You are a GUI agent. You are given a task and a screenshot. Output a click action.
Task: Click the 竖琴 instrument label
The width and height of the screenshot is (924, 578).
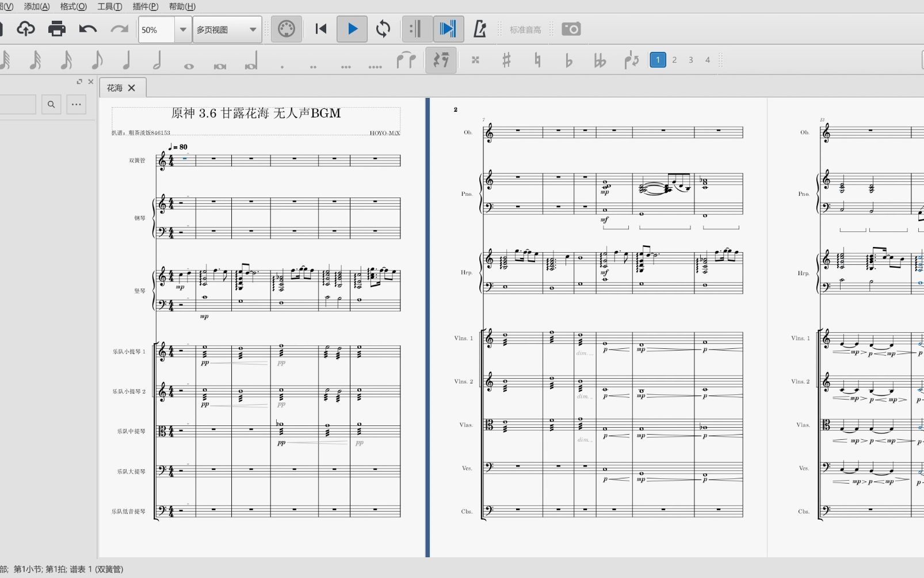click(x=140, y=291)
